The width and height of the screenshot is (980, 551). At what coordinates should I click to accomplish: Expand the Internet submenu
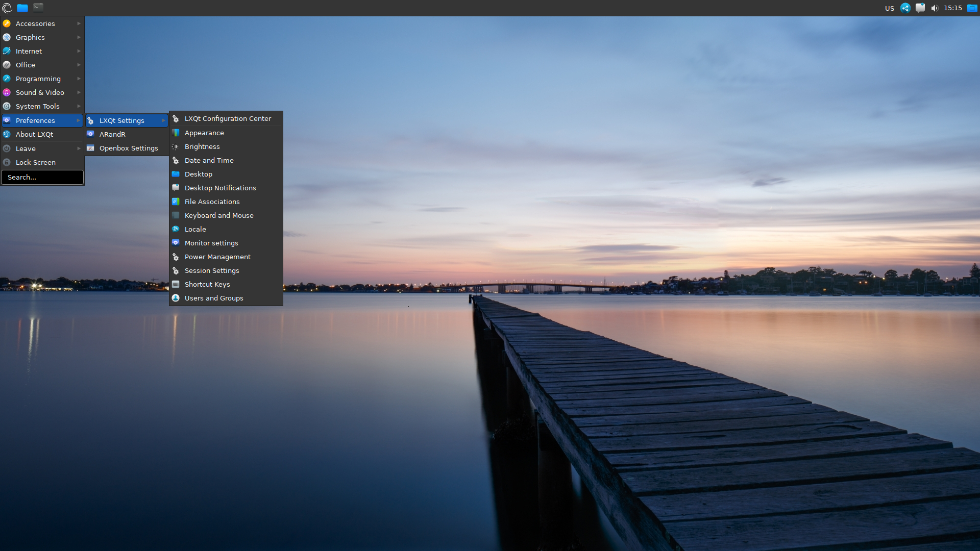[42, 51]
